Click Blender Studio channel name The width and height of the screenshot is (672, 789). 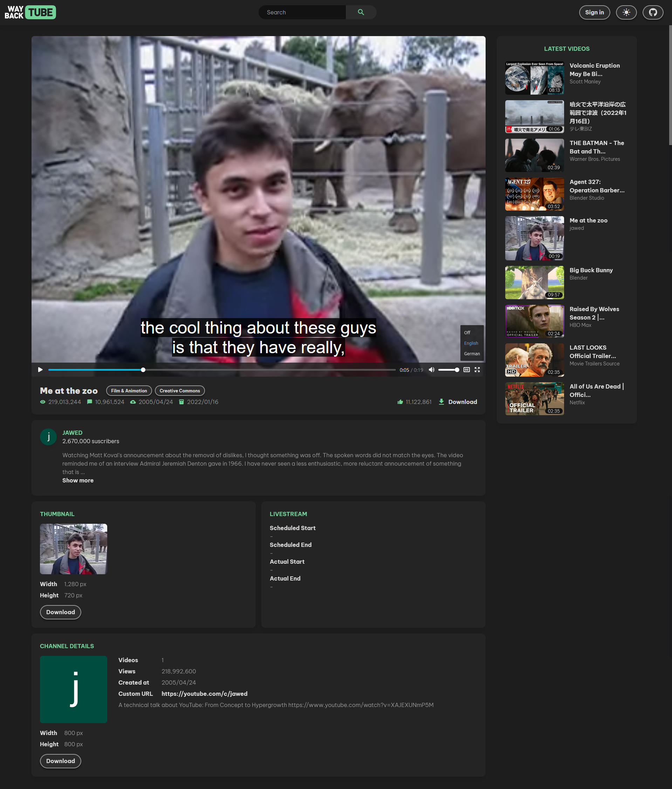click(587, 198)
